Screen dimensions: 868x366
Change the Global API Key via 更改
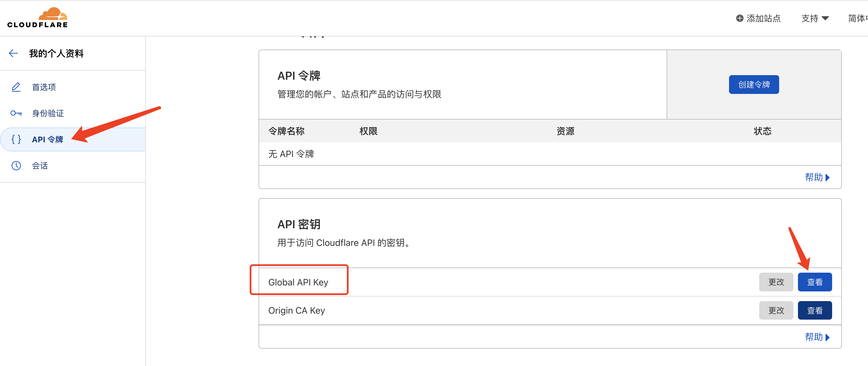click(776, 282)
